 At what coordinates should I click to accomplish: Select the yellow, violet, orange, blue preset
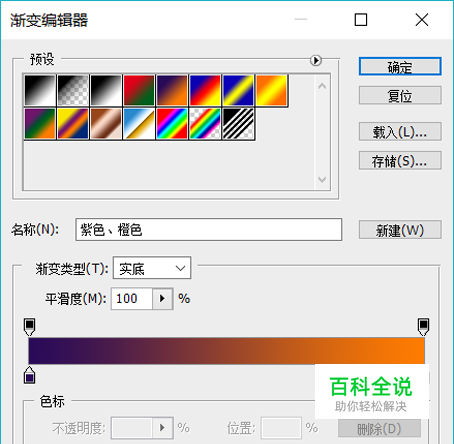click(x=73, y=123)
